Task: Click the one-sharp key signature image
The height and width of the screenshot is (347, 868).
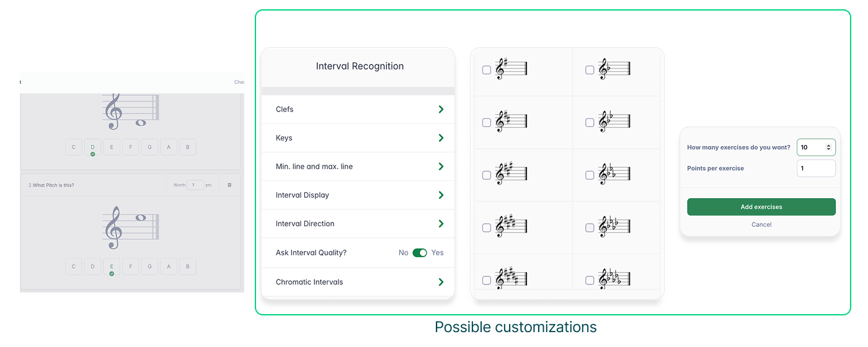Action: [x=511, y=69]
